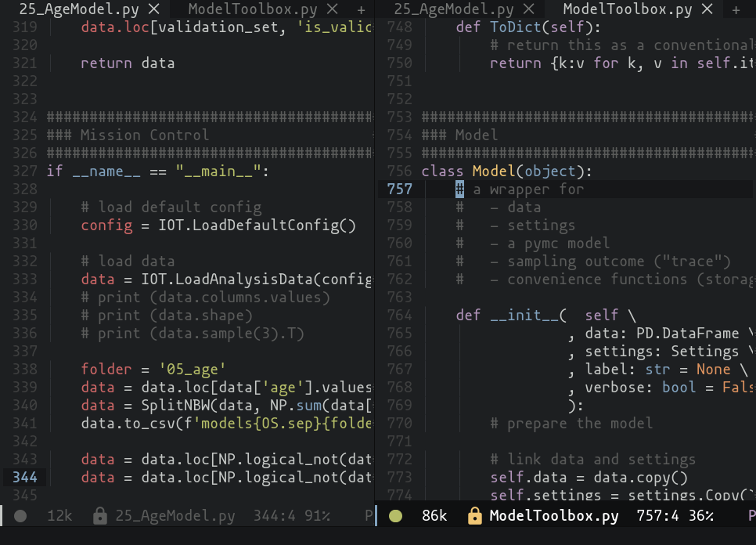Close the left pane ModelToolbox.py tab

click(332, 9)
